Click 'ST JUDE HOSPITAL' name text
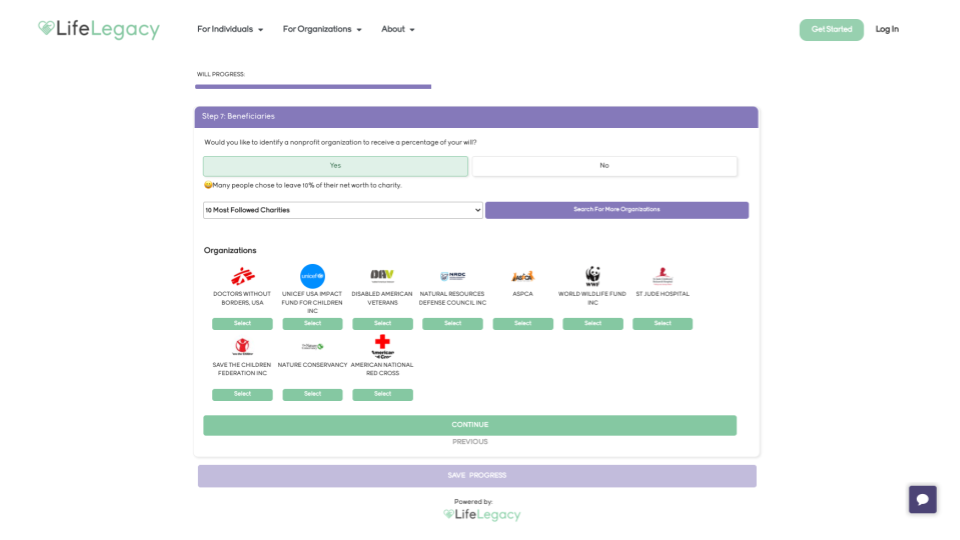This screenshot has width=960, height=540. pyautogui.click(x=662, y=294)
